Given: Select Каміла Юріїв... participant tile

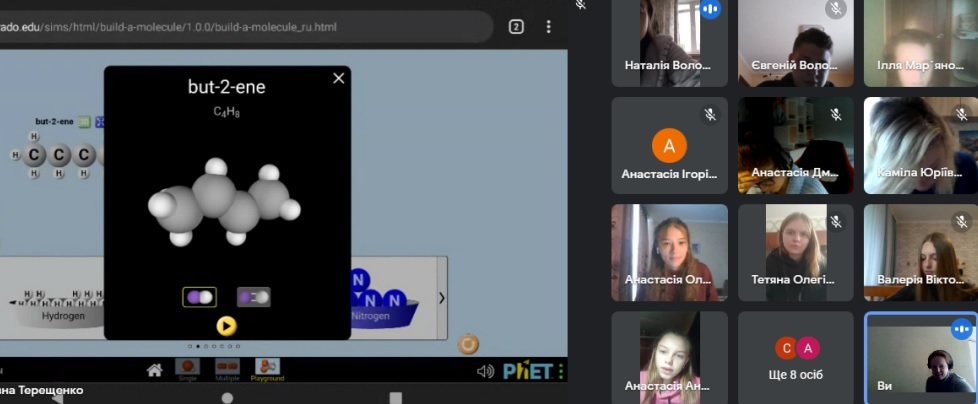Looking at the screenshot, I should (921, 145).
